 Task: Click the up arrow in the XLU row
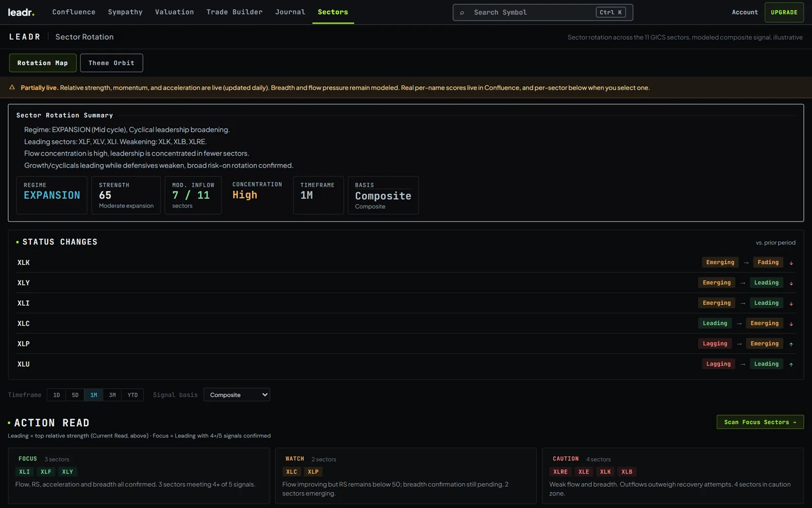pos(791,364)
